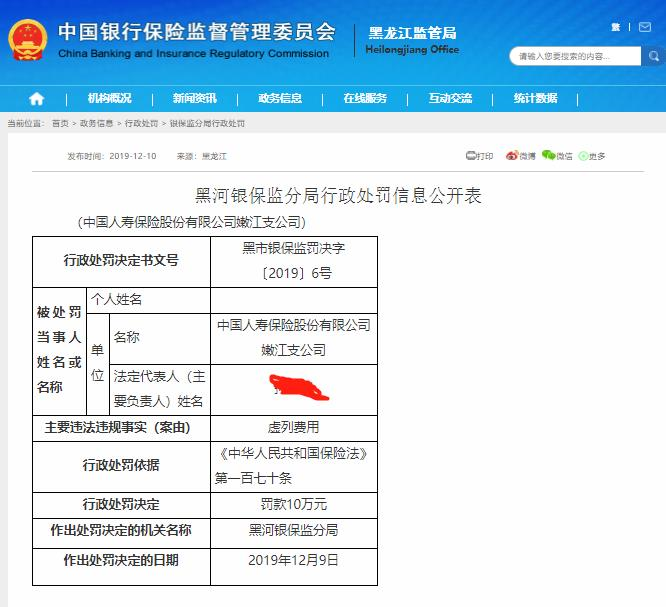This screenshot has height=607, width=666.
Task: Click 黑龙江监管局 office heading
Action: (412, 33)
